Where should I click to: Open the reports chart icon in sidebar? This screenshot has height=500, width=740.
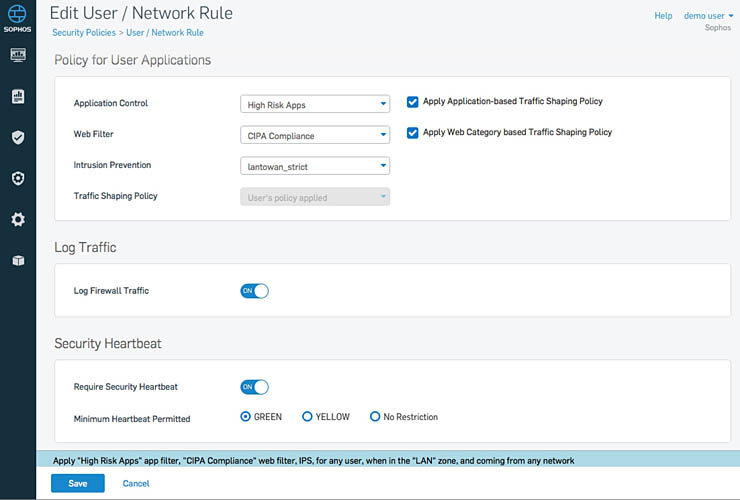18,96
